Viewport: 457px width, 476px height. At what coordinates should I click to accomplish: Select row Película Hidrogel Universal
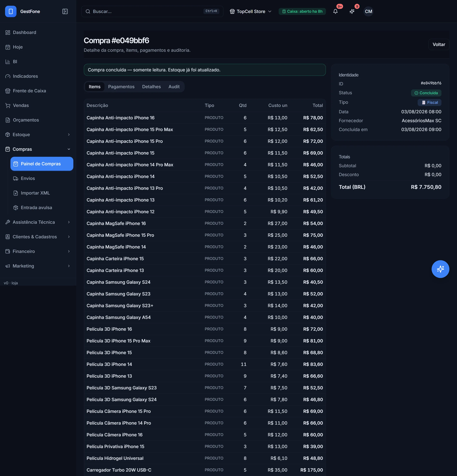click(x=205, y=458)
